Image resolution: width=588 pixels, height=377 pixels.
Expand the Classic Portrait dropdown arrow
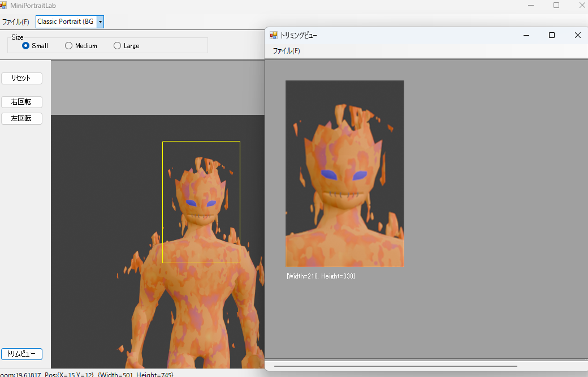click(101, 22)
